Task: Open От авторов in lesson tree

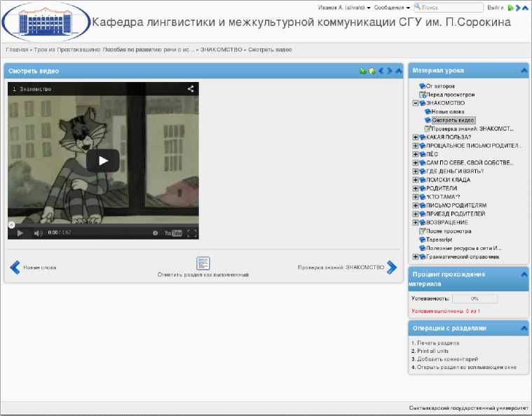Action: (440, 86)
